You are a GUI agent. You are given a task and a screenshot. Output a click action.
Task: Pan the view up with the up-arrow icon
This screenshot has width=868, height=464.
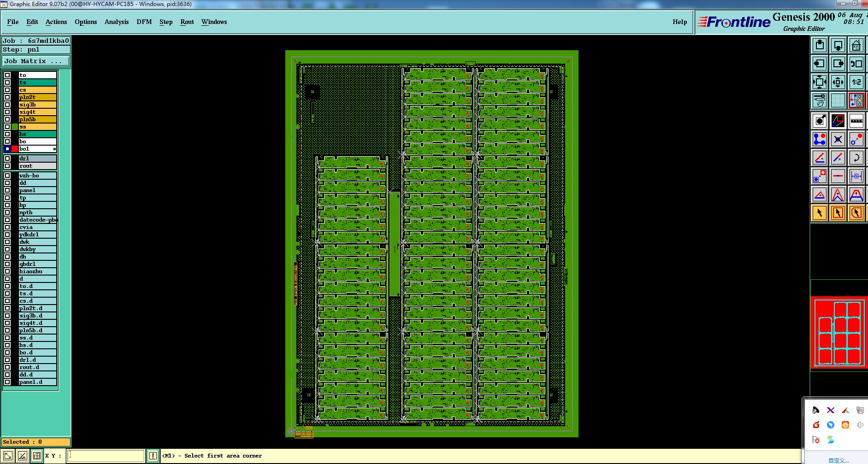point(820,45)
